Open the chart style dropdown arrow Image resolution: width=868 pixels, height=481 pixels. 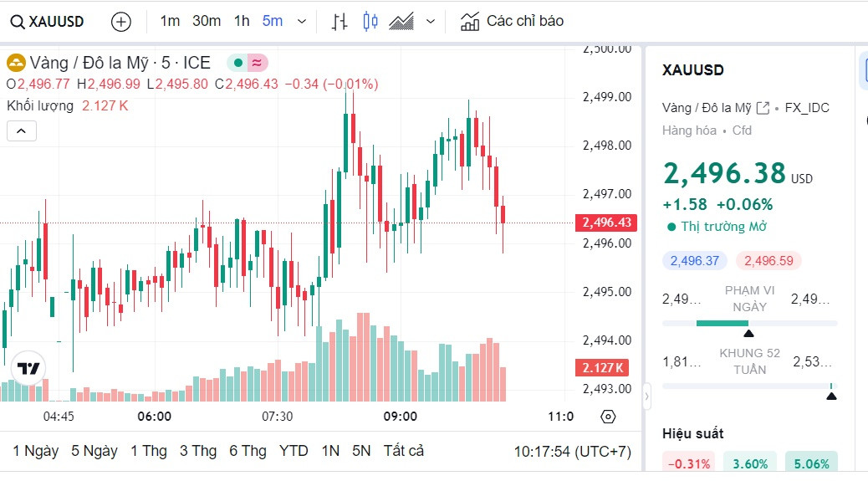[x=430, y=22]
